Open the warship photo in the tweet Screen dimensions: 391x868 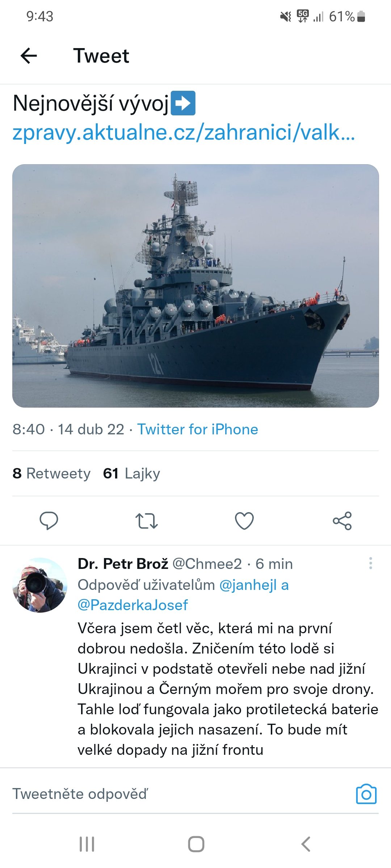coord(195,286)
